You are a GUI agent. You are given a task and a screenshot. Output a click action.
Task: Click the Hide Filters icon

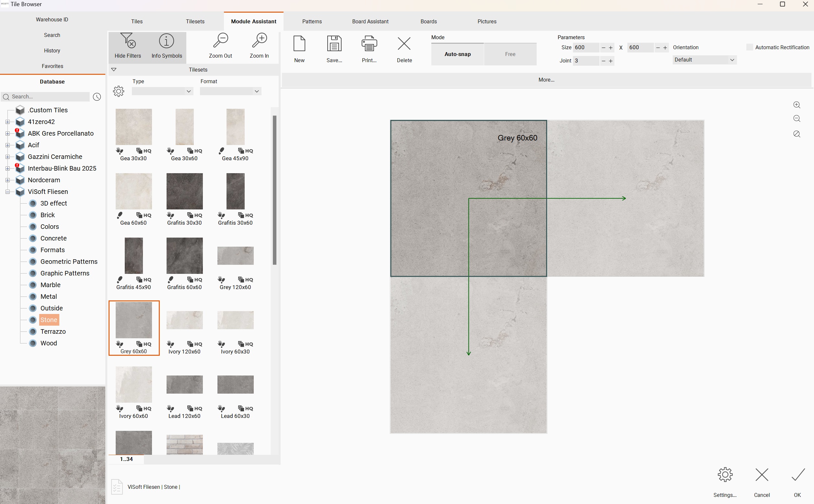coord(128,41)
